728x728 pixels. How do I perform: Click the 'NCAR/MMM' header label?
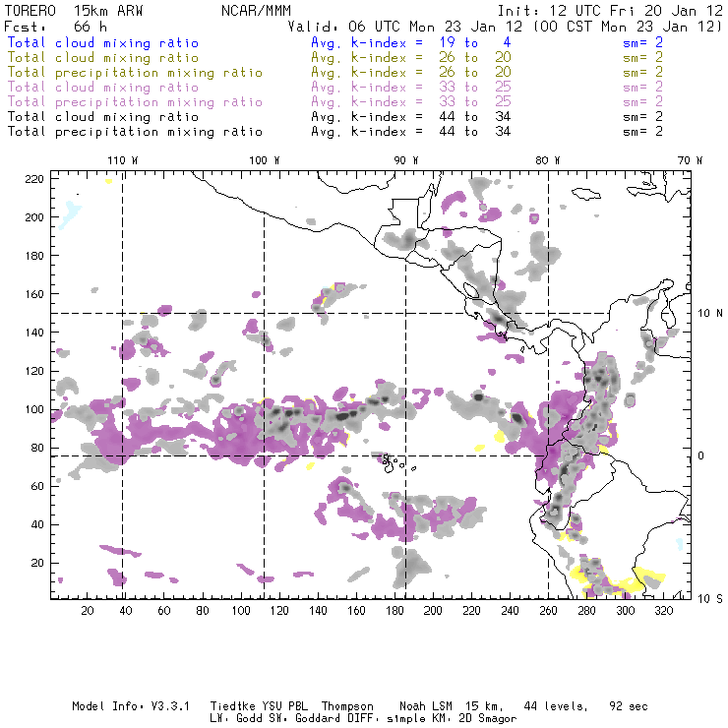pos(257,11)
